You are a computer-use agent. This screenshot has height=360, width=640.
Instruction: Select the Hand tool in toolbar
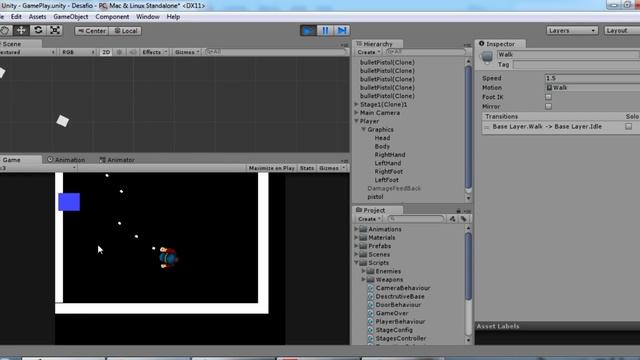pyautogui.click(x=5, y=31)
